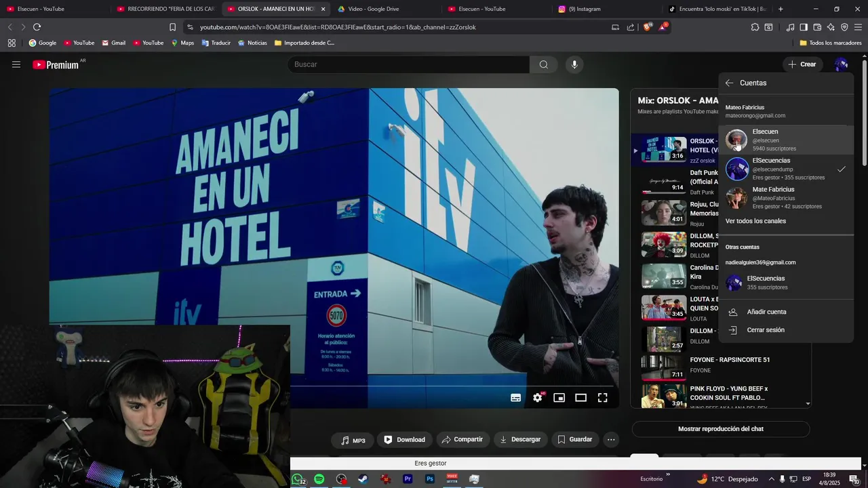
Task: Switch to RRECORRIENDO FERIA browser tab
Action: point(165,9)
